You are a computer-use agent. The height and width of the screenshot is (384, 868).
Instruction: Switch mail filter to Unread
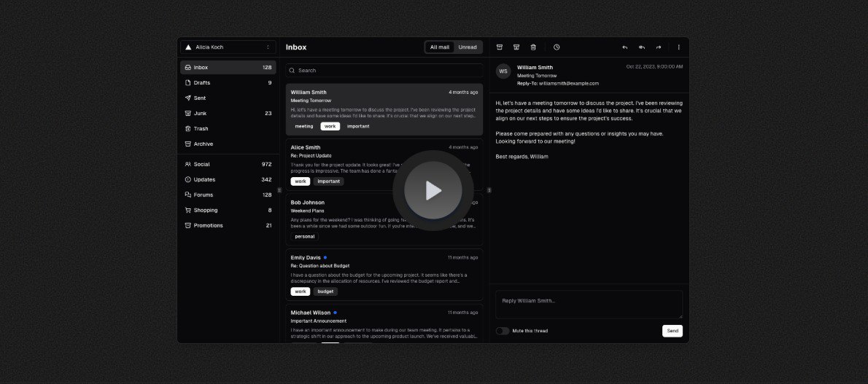tap(468, 47)
